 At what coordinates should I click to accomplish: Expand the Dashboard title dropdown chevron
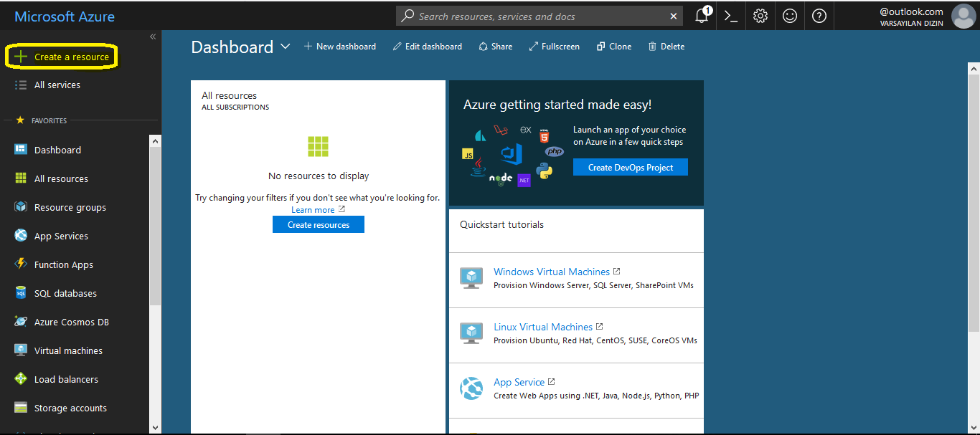pos(286,47)
